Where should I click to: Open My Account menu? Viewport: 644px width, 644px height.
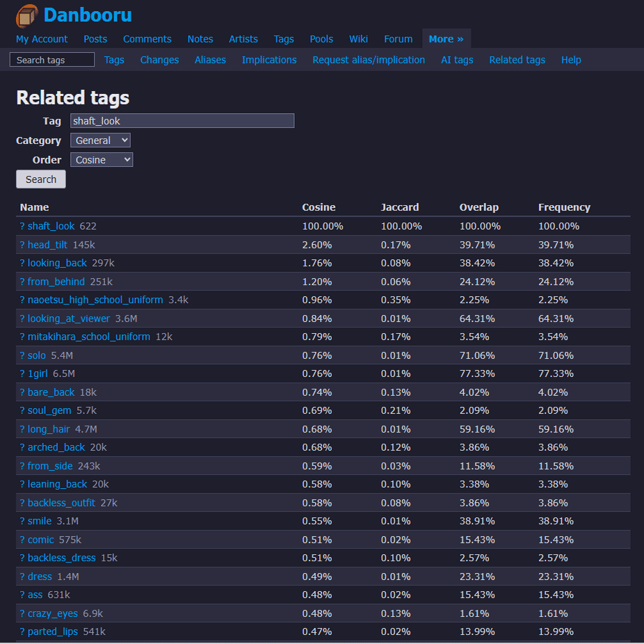(x=42, y=39)
